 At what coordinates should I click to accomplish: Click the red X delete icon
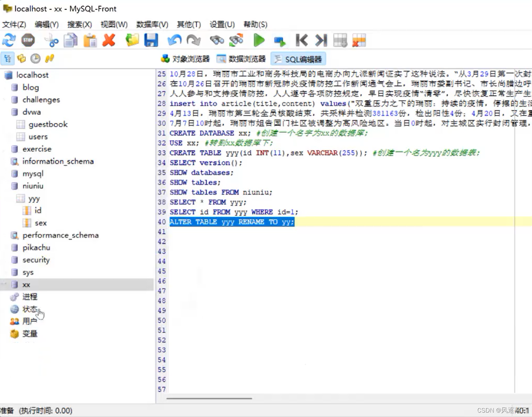109,40
